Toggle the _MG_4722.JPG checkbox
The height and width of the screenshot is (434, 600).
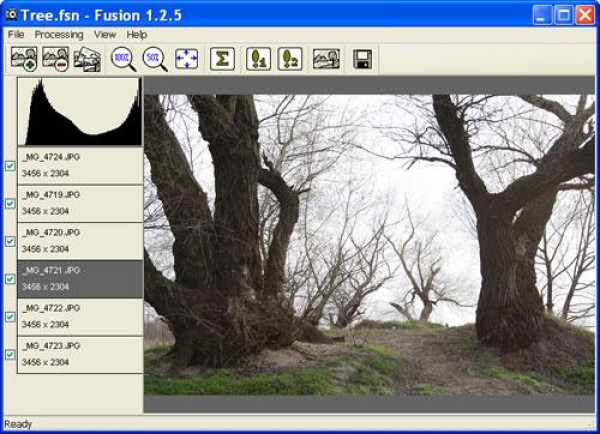[x=10, y=317]
